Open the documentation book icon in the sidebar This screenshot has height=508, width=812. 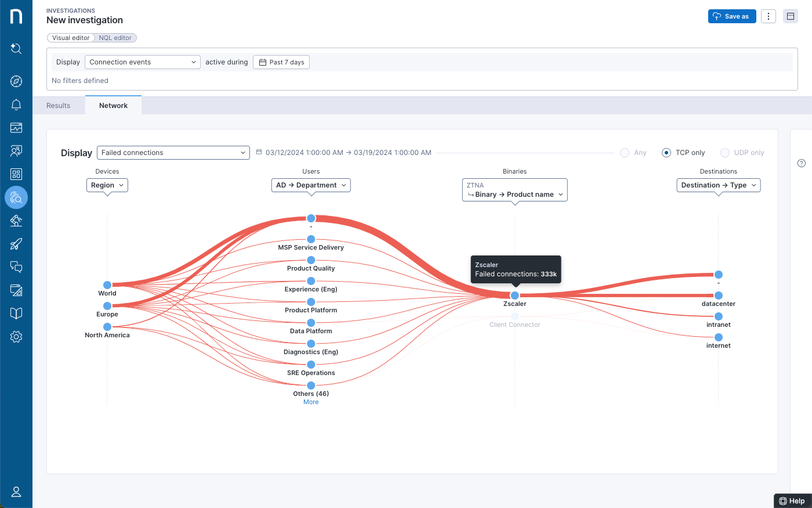(16, 313)
